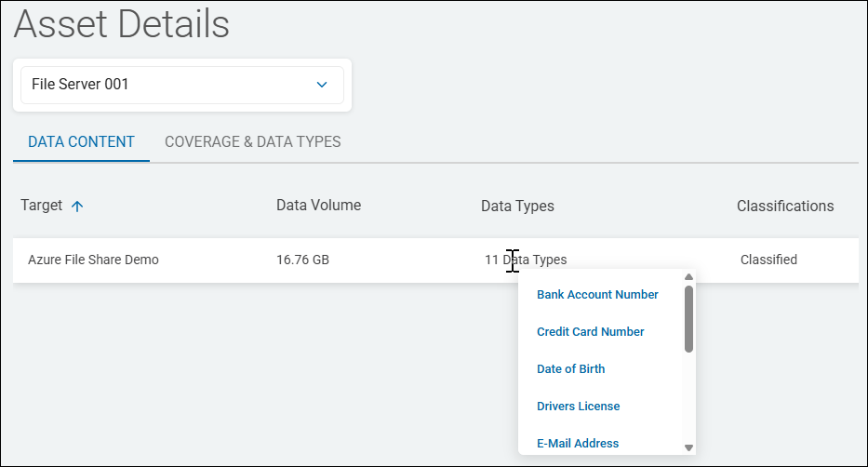Viewport: 868px width, 467px height.
Task: Select the Bank Account Number link
Action: [597, 295]
